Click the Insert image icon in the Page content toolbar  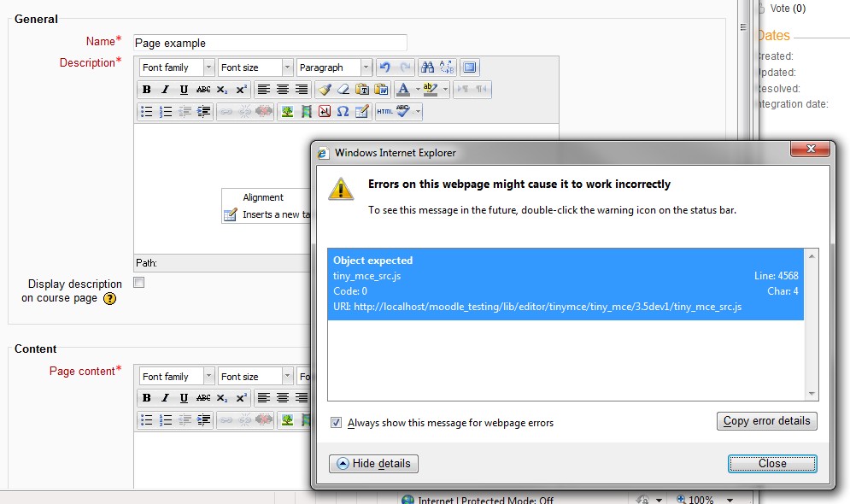[287, 420]
